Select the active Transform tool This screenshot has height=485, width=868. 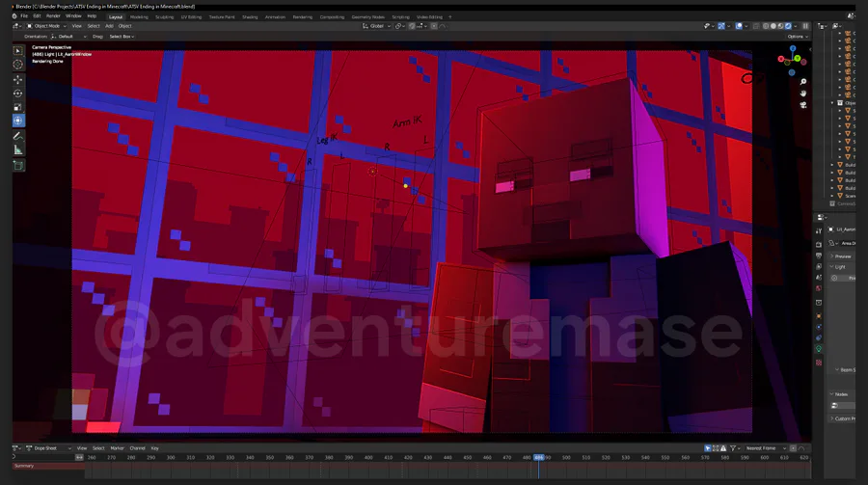18,121
